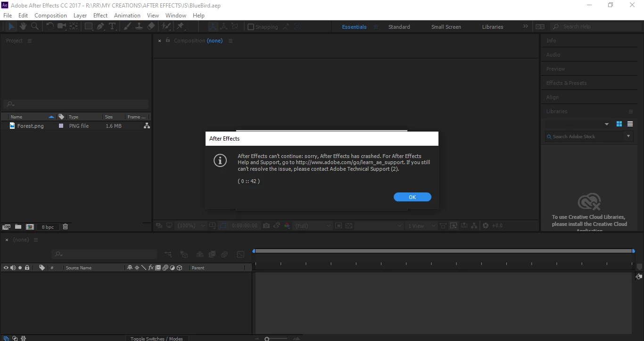Select the Eraser tool
The image size is (644, 341).
tap(151, 26)
